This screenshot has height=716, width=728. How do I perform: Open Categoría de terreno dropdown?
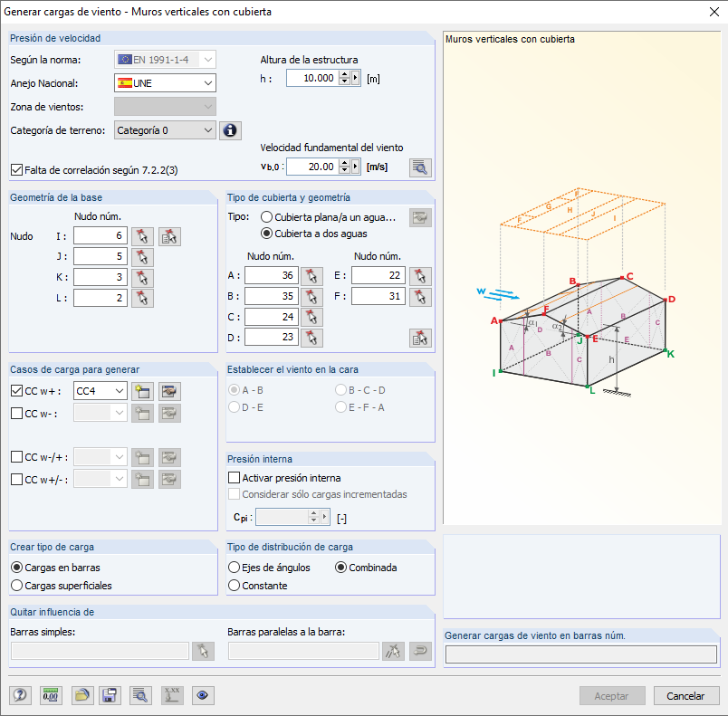(x=166, y=130)
